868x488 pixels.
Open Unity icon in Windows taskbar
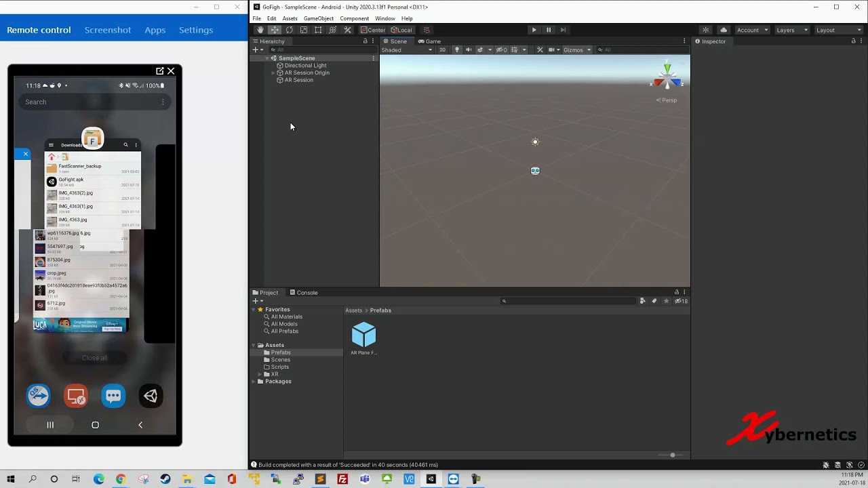coord(431,479)
